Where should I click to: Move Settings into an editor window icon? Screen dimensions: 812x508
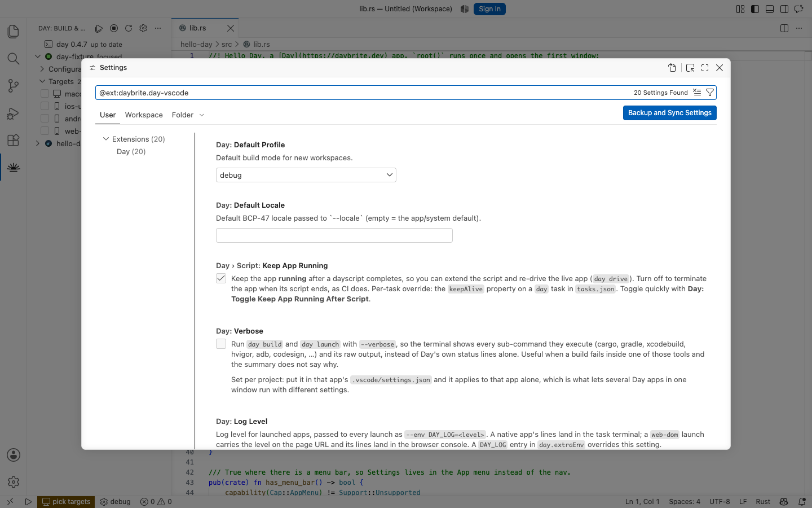point(690,68)
